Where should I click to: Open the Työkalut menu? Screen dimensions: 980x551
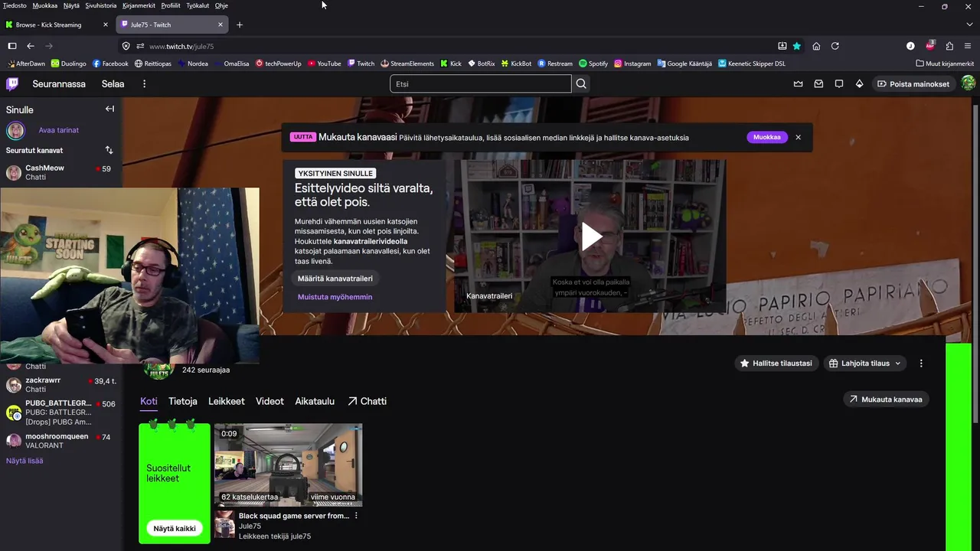(x=198, y=5)
